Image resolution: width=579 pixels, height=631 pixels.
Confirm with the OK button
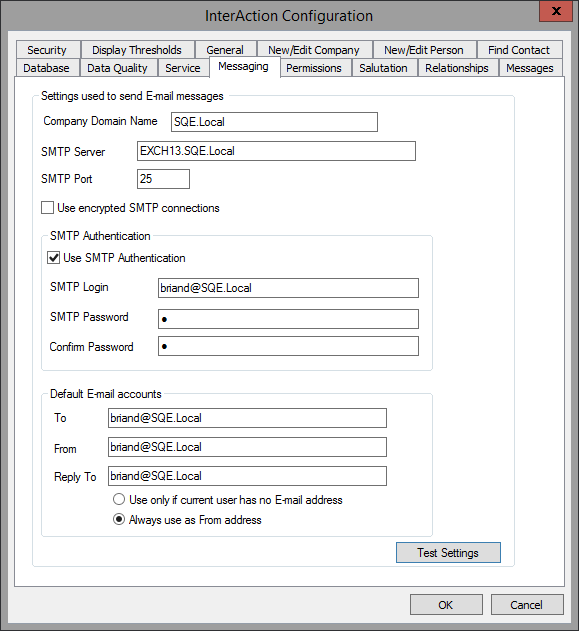(x=446, y=605)
